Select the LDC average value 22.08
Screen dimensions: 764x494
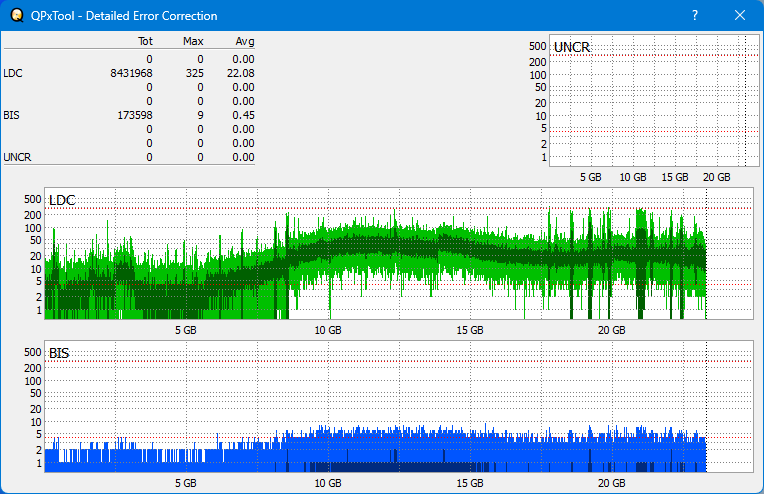pyautogui.click(x=241, y=73)
